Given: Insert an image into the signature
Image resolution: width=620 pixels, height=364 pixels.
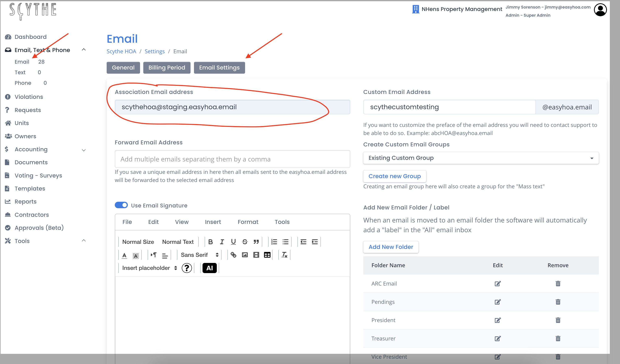Looking at the screenshot, I should pyautogui.click(x=245, y=255).
